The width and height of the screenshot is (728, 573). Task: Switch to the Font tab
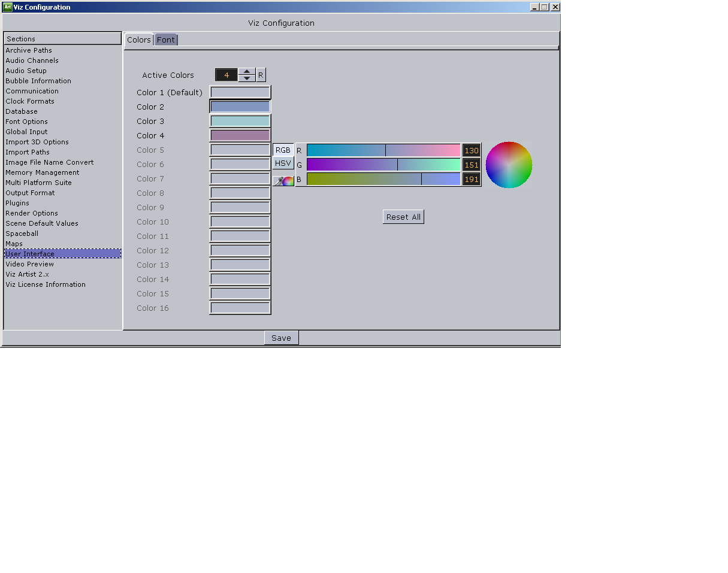pos(166,40)
